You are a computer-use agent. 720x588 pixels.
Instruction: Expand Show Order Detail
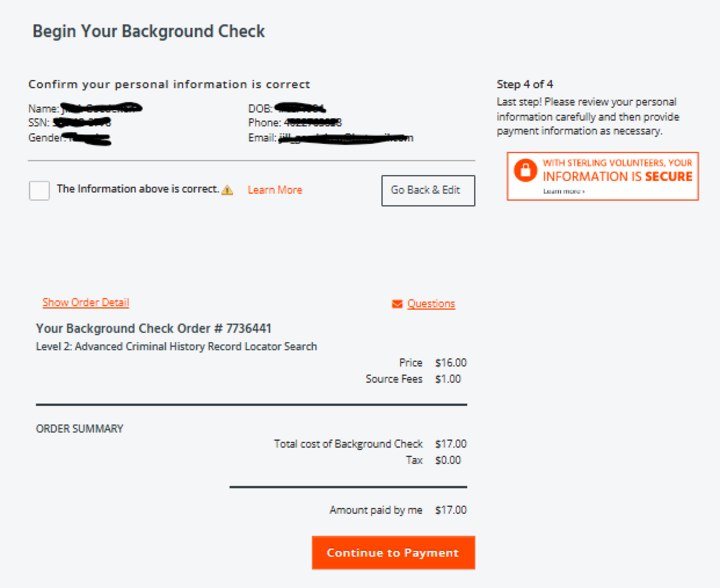pyautogui.click(x=86, y=303)
